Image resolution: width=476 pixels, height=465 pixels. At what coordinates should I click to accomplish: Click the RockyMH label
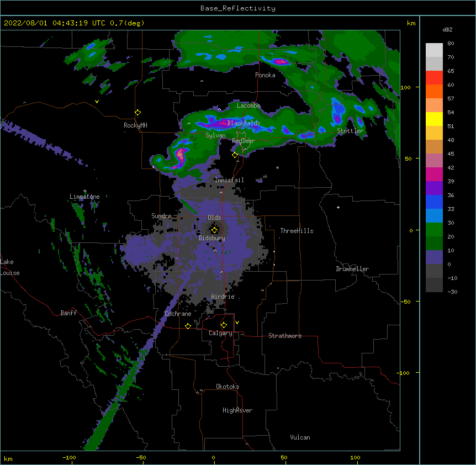click(x=135, y=125)
